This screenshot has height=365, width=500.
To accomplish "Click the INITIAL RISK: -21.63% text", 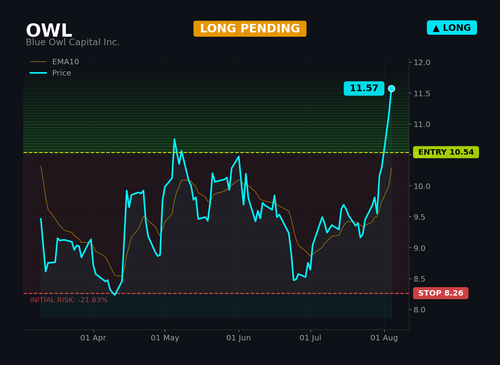I will click(69, 300).
